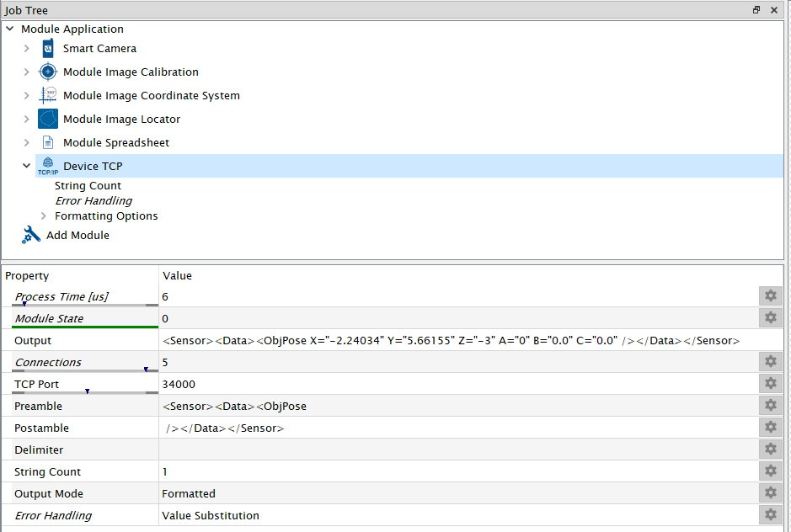The width and height of the screenshot is (791, 532).
Task: Click the Process Time range slider bar
Action: pos(85,305)
